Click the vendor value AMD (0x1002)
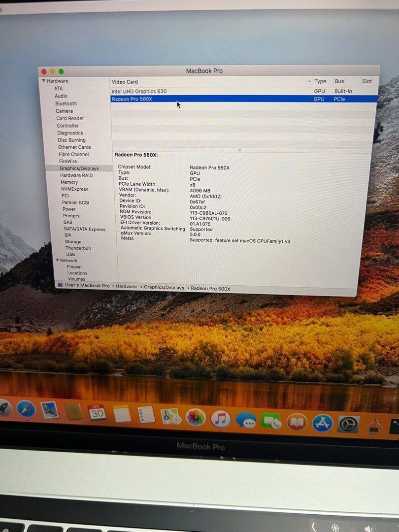The width and height of the screenshot is (399, 532). [x=205, y=196]
